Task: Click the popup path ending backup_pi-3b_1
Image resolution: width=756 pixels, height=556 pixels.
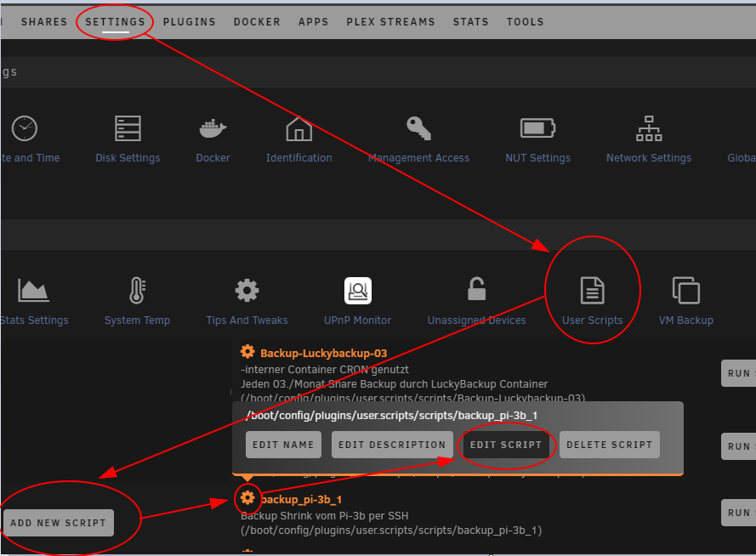Action: [x=391, y=416]
